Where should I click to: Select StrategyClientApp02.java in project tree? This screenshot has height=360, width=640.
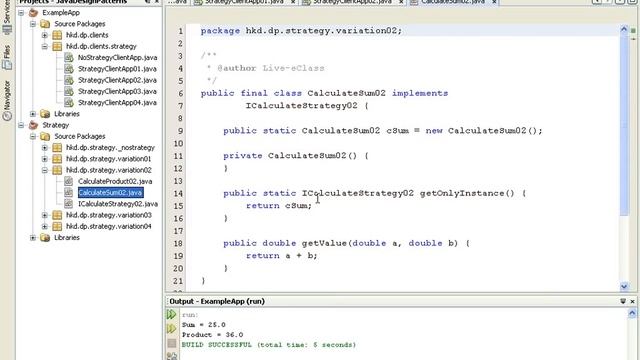coord(117,80)
